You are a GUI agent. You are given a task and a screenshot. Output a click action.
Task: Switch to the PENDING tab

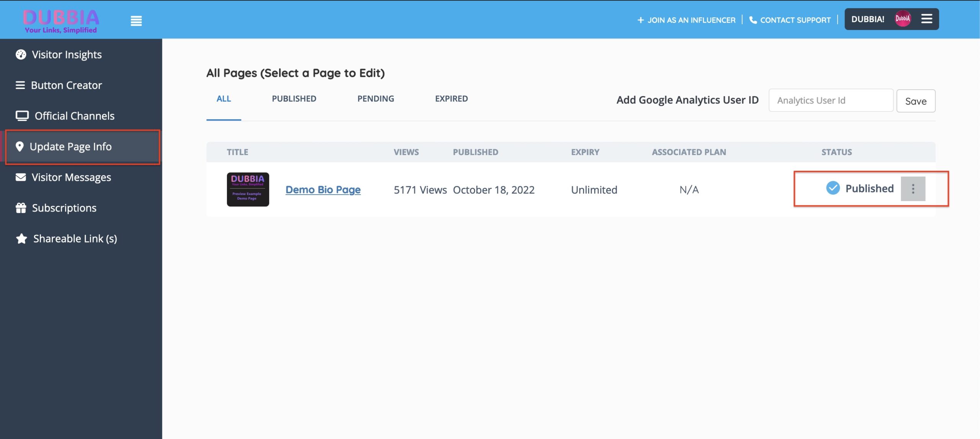click(x=376, y=99)
